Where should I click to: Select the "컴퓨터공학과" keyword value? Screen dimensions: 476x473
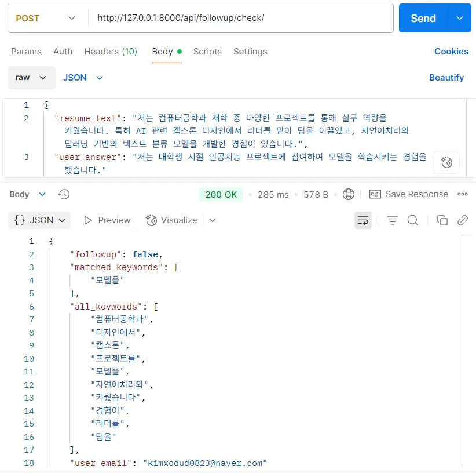119,319
